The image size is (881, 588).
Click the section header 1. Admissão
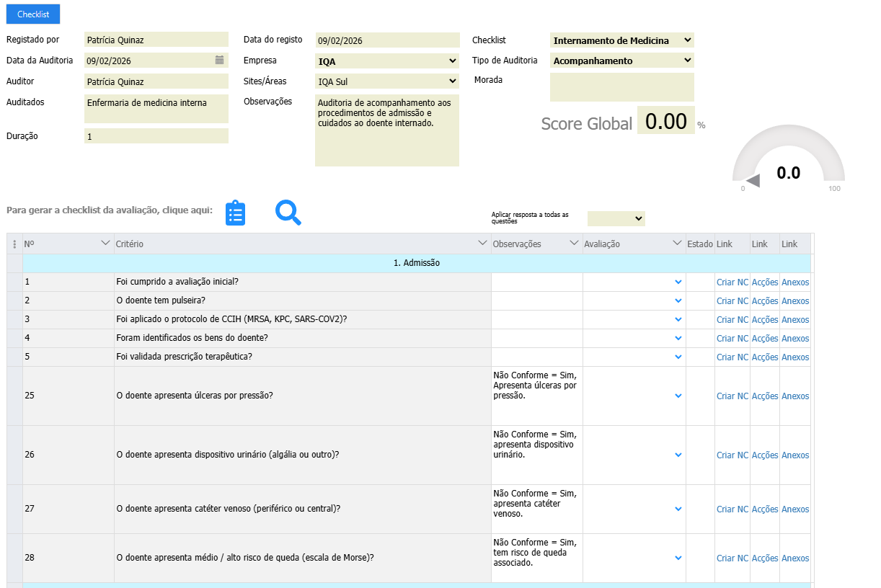[417, 263]
